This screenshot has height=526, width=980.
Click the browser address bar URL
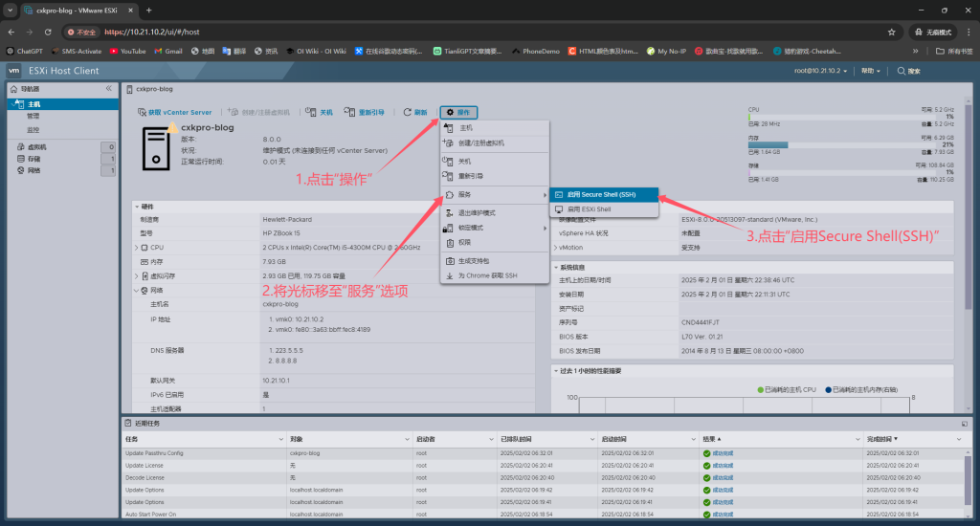(x=152, y=32)
